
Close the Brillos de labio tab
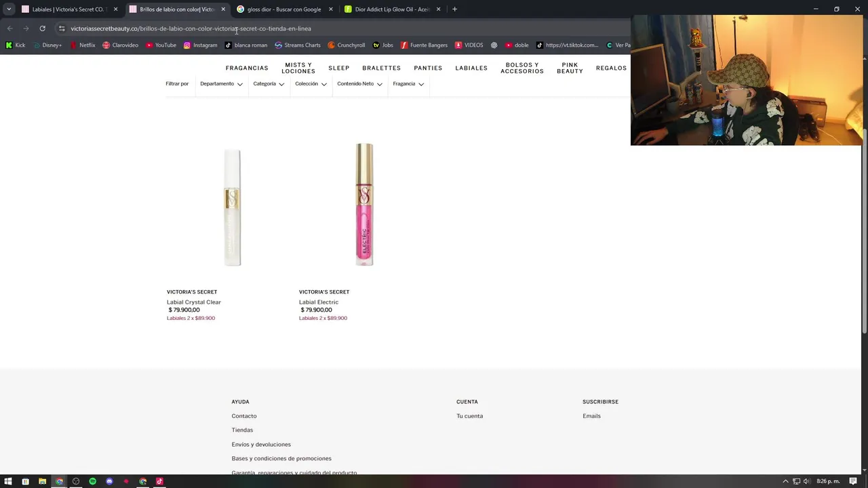pos(223,9)
